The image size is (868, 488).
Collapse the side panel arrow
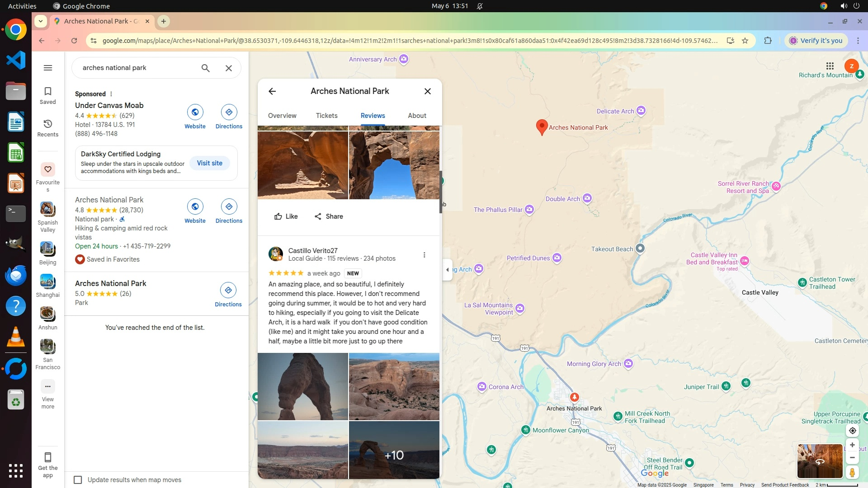click(x=447, y=270)
